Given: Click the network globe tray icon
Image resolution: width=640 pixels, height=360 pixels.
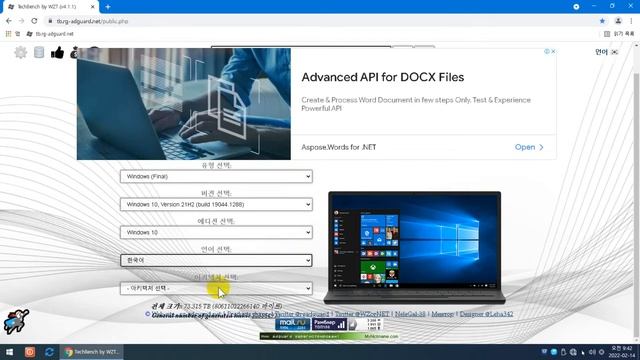Looking at the screenshot, I should pyautogui.click(x=573, y=352).
